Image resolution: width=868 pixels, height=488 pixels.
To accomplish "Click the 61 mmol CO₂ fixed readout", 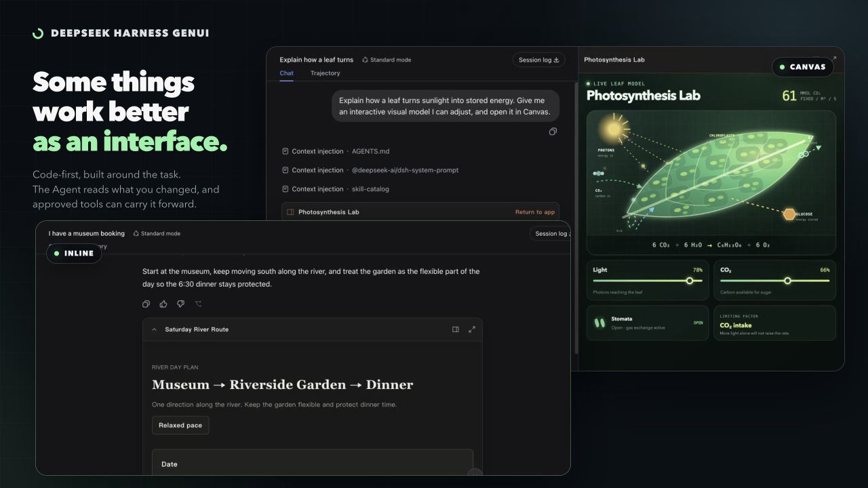I will (x=809, y=96).
